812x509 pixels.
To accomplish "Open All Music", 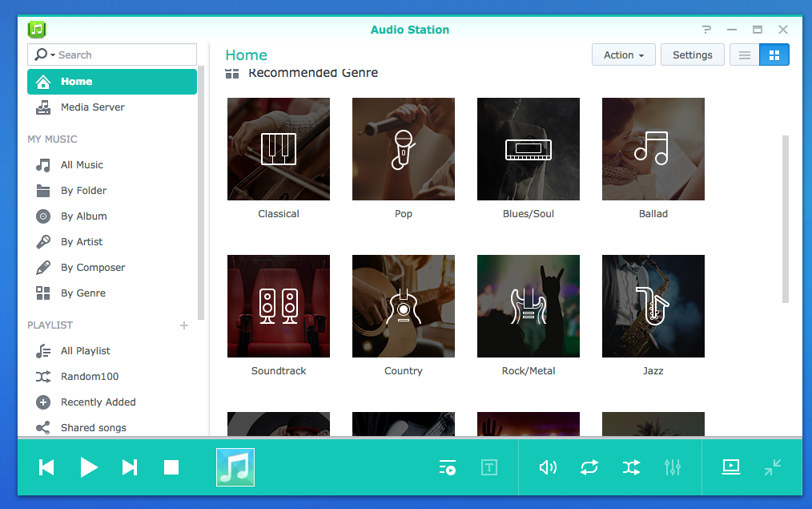I will [x=112, y=165].
